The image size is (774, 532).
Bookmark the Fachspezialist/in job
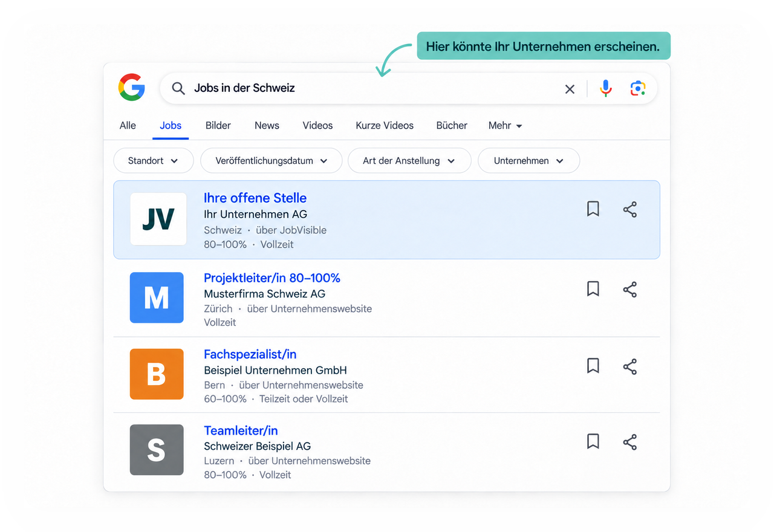point(593,366)
